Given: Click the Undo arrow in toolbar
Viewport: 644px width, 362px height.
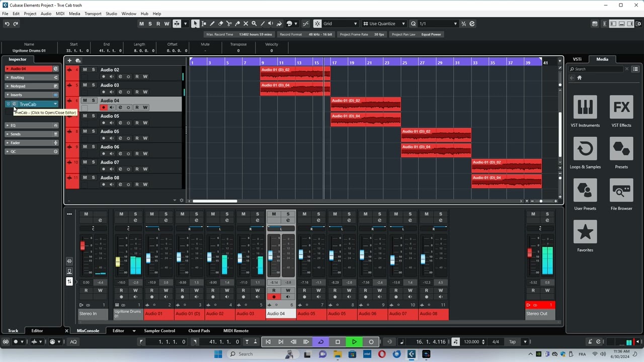Looking at the screenshot, I should coord(7,24).
